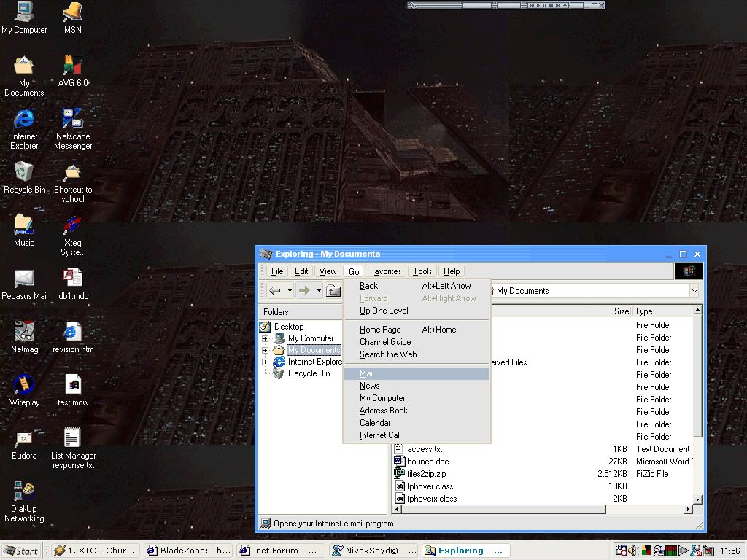747x560 pixels.
Task: Open the address bar dropdown arrow
Action: pyautogui.click(x=694, y=291)
